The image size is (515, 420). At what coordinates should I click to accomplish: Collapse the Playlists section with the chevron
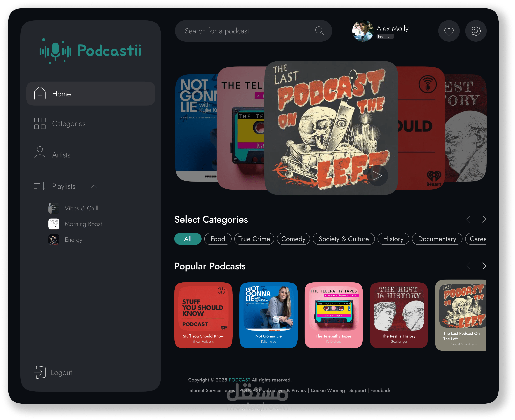click(94, 186)
